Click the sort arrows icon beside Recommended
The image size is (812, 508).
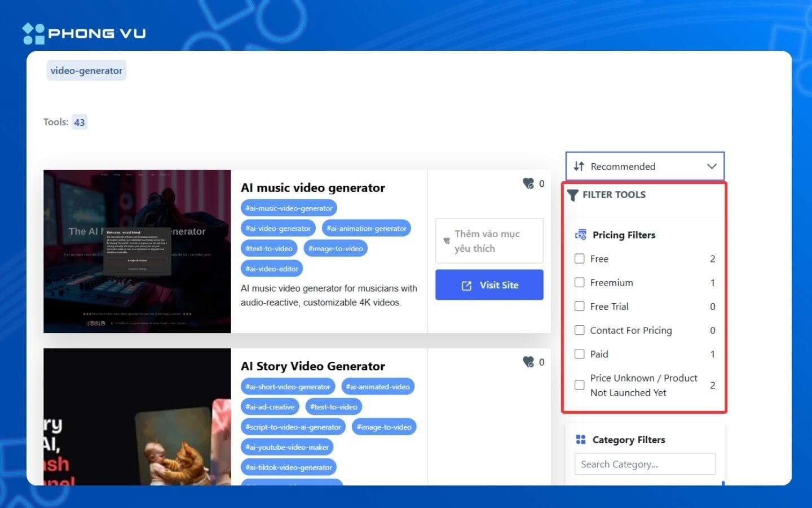click(x=579, y=166)
